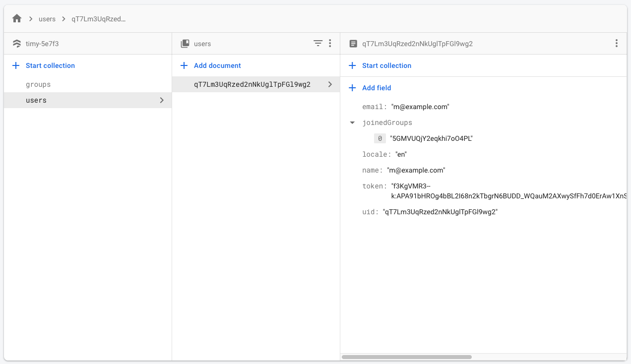Click plus icon next to Add field

[353, 88]
